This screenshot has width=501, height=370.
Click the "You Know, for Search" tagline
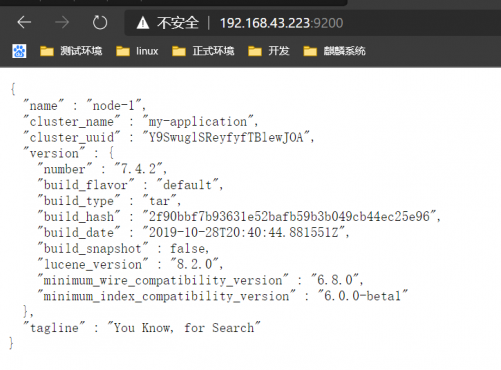click(x=184, y=328)
